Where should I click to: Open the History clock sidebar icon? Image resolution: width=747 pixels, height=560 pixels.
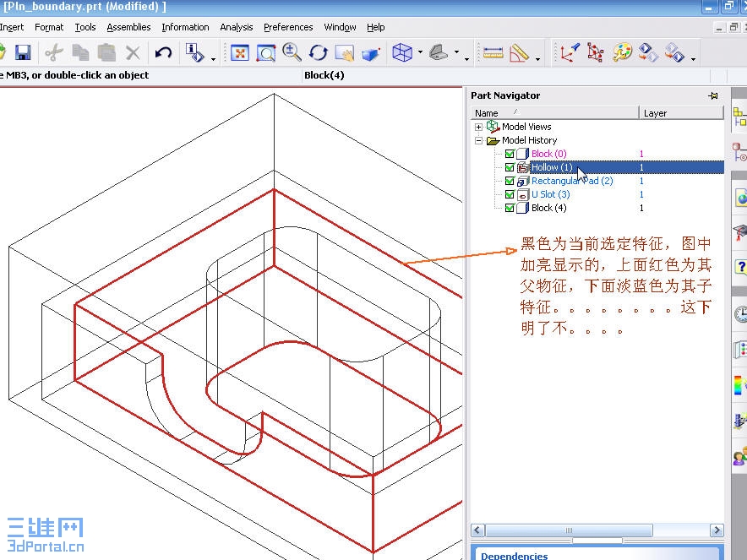pos(740,314)
